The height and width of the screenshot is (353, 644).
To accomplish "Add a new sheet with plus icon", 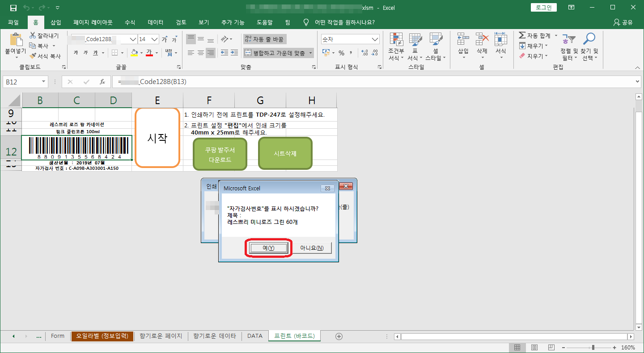I will coord(339,336).
